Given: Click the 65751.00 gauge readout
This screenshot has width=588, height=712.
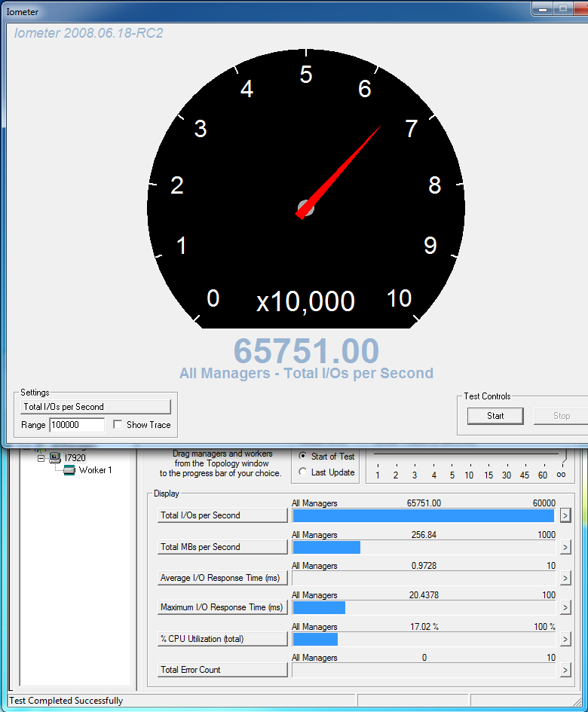Looking at the screenshot, I should tap(306, 351).
